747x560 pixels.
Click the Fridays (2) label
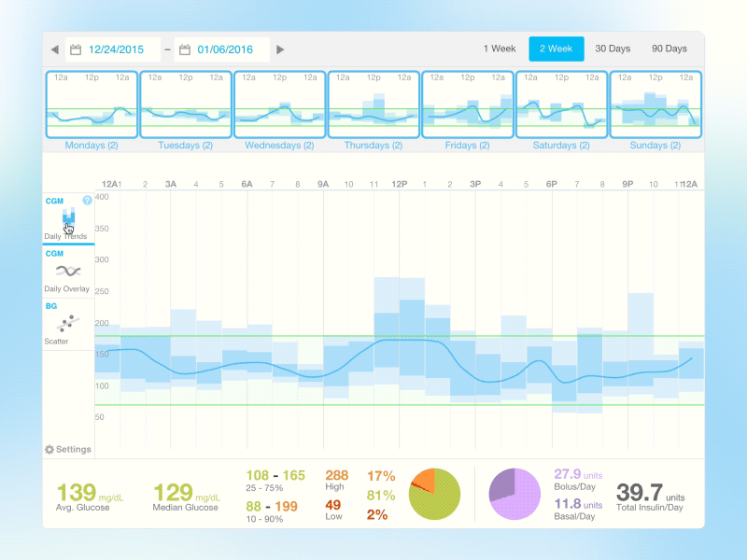coord(468,146)
